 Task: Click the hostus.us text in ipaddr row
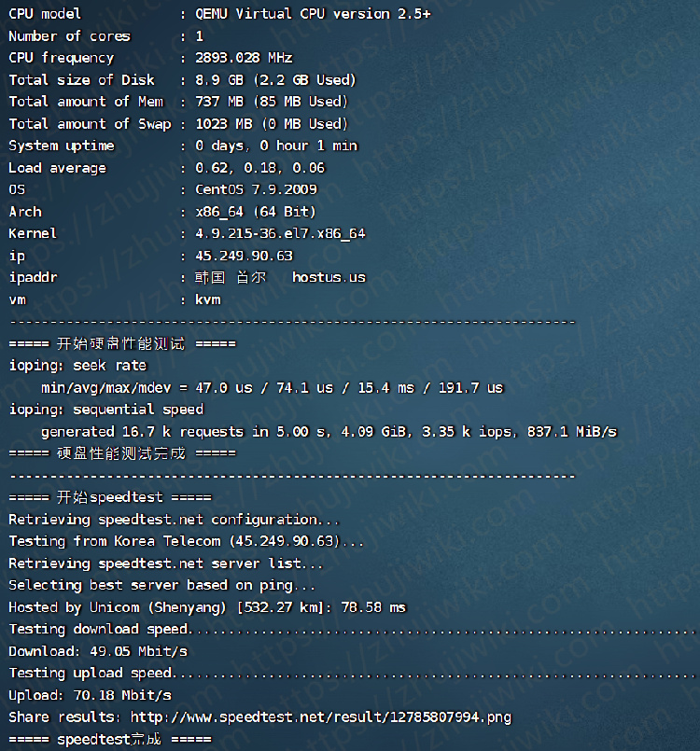[x=329, y=277]
